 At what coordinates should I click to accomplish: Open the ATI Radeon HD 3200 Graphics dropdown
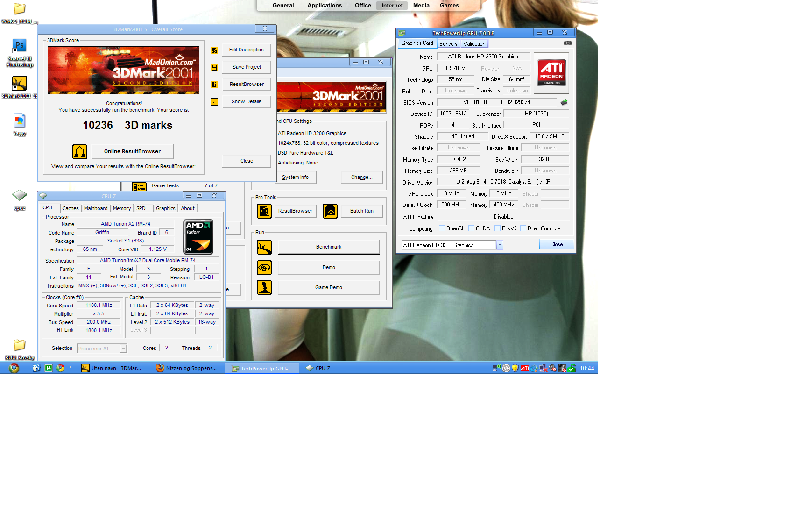pyautogui.click(x=500, y=245)
